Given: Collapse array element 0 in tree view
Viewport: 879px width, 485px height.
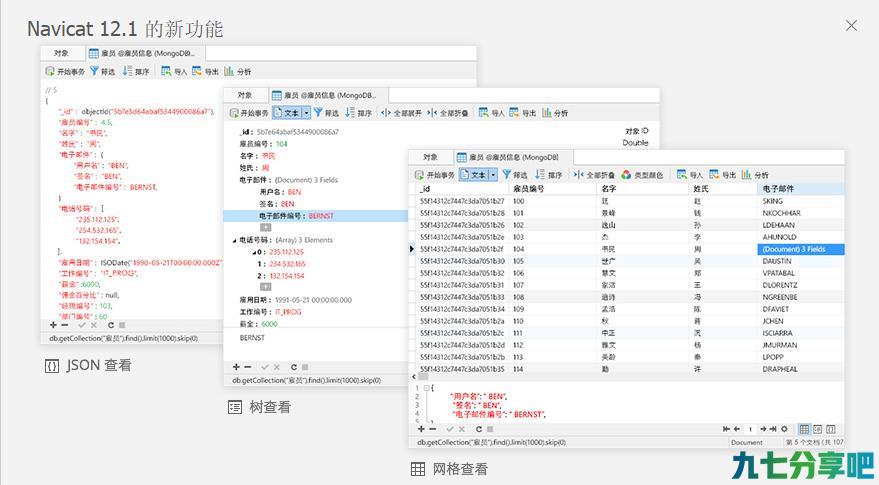Looking at the screenshot, I should click(x=254, y=252).
